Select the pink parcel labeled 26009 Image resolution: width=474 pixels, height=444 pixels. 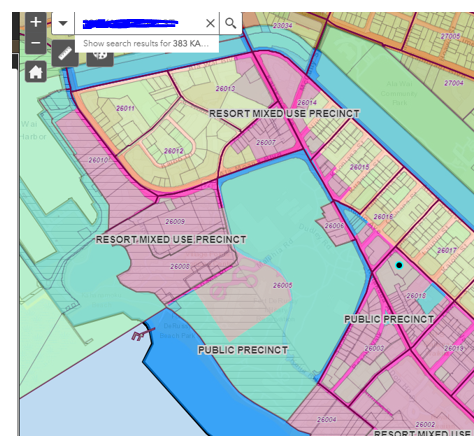[x=175, y=221]
